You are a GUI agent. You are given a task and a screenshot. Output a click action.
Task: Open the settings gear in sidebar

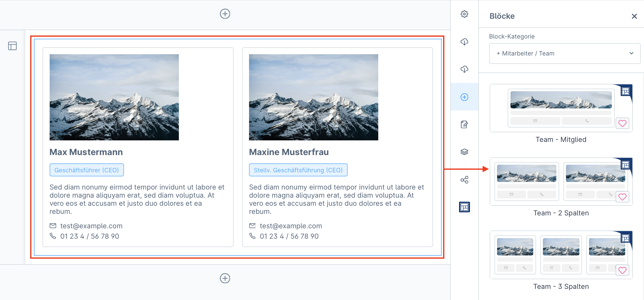pos(464,14)
